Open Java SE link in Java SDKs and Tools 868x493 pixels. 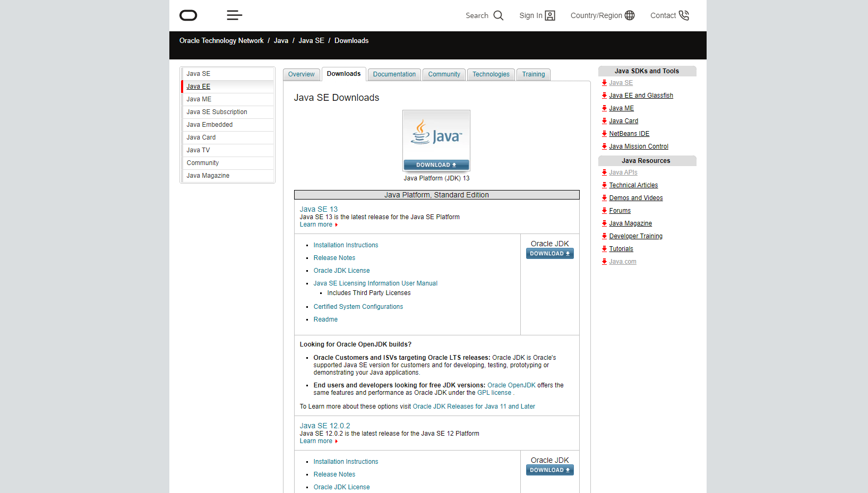coord(621,83)
